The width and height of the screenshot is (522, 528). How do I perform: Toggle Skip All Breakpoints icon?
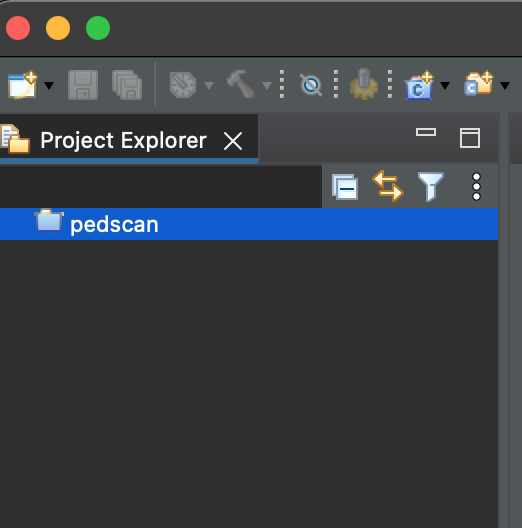[x=311, y=85]
